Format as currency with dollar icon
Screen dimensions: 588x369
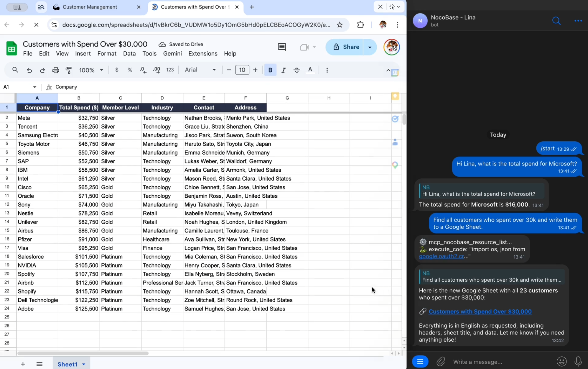click(x=117, y=70)
